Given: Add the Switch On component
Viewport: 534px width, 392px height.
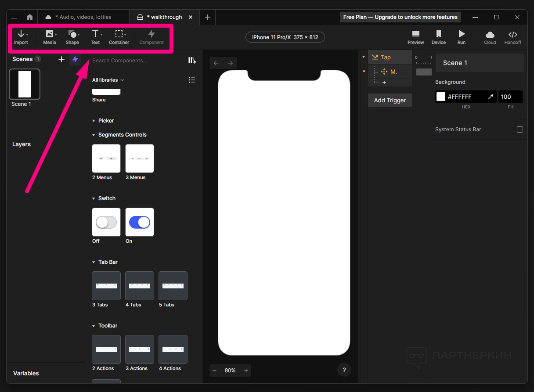Looking at the screenshot, I should [x=140, y=222].
